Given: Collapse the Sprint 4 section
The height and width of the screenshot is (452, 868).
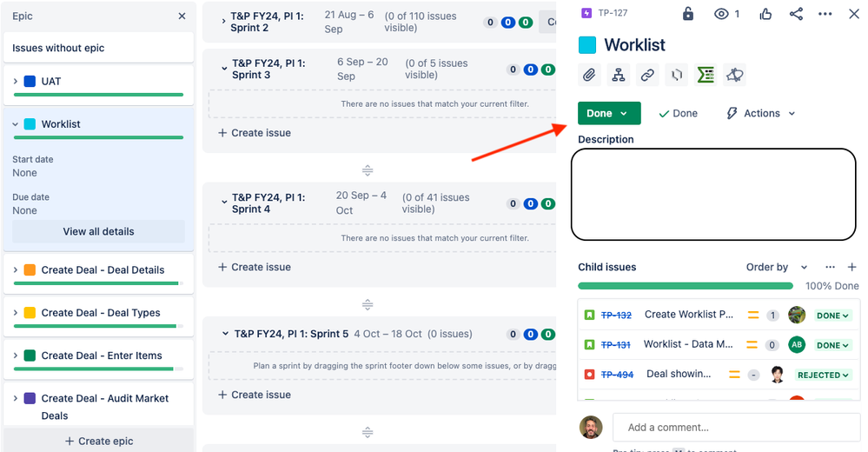Looking at the screenshot, I should [x=224, y=203].
